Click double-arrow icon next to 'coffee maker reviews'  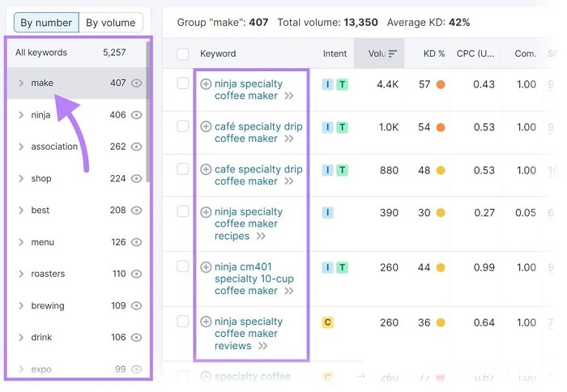263,346
